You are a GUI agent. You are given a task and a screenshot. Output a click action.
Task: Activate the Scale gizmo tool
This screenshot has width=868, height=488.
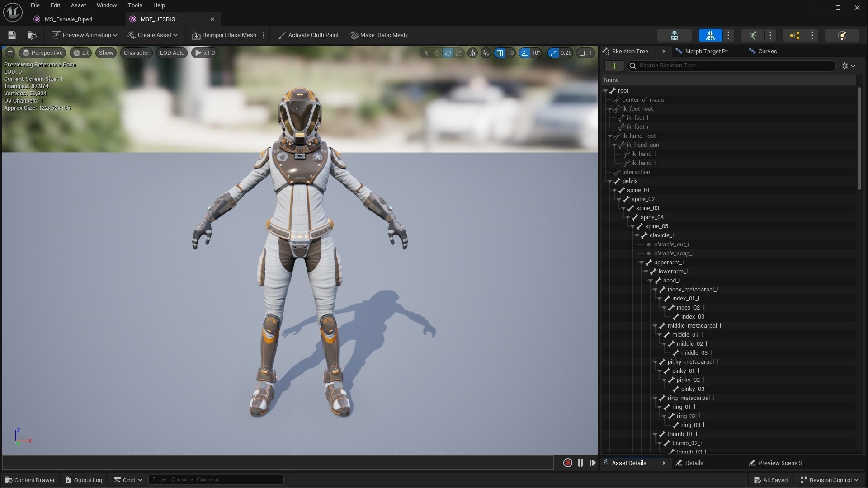pyautogui.click(x=459, y=53)
